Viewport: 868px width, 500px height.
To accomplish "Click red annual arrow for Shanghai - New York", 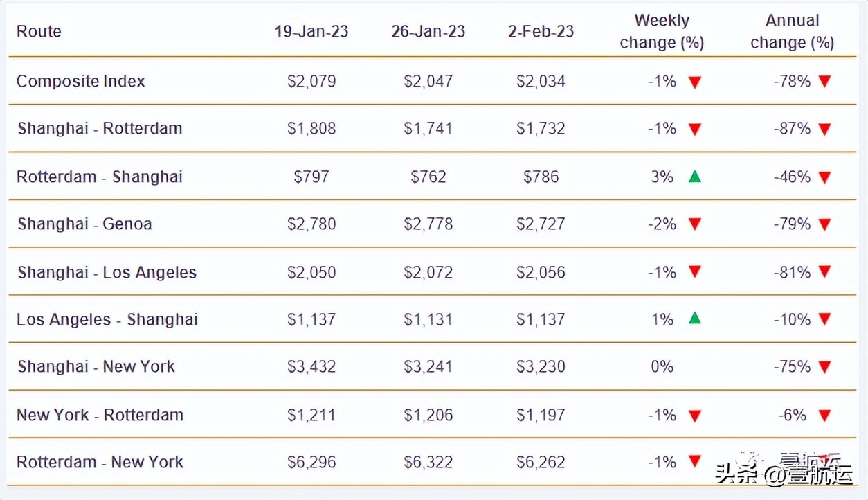I will tap(824, 367).
